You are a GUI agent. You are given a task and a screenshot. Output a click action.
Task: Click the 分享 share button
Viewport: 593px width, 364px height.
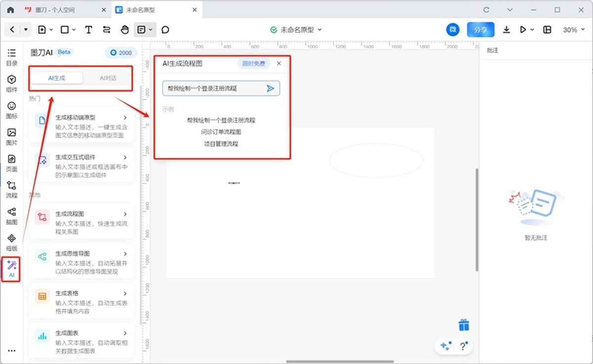[480, 30]
